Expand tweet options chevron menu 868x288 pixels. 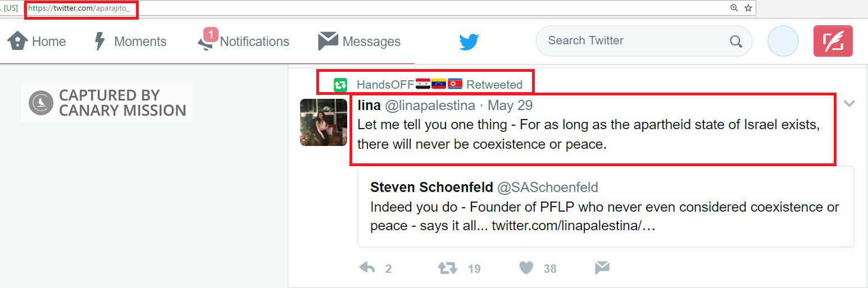849,103
